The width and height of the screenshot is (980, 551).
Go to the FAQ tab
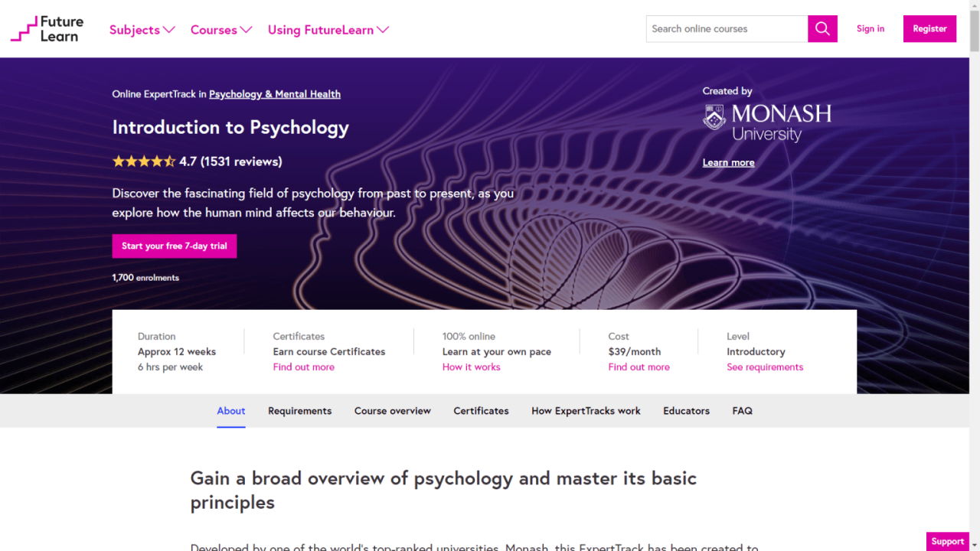pyautogui.click(x=742, y=411)
